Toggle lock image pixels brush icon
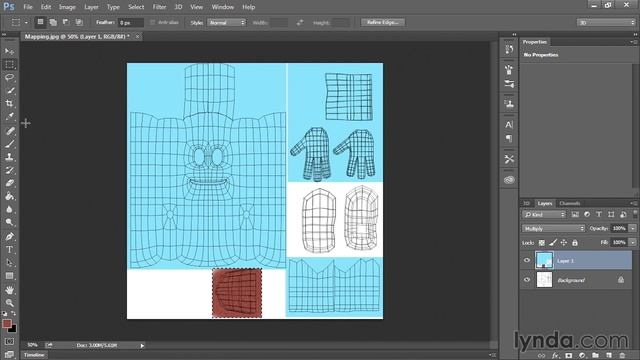 click(x=553, y=242)
